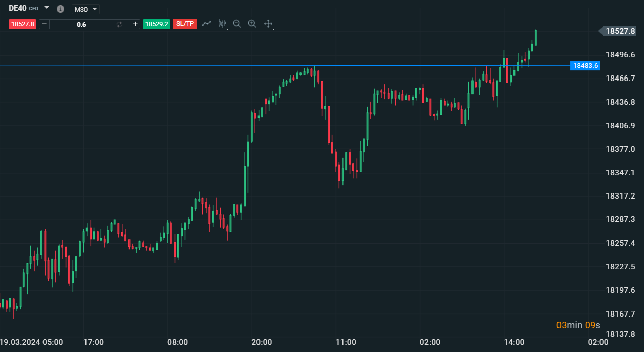Buy at the green 18529.2 price button
This screenshot has width=644, height=352.
pyautogui.click(x=156, y=24)
